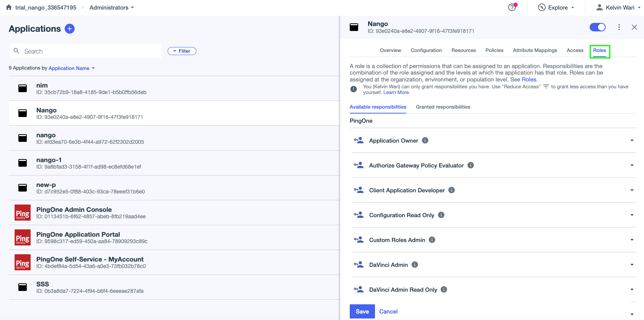Image resolution: width=644 pixels, height=320 pixels.
Task: Click info icon beside Configuration Read Only
Action: (441, 215)
